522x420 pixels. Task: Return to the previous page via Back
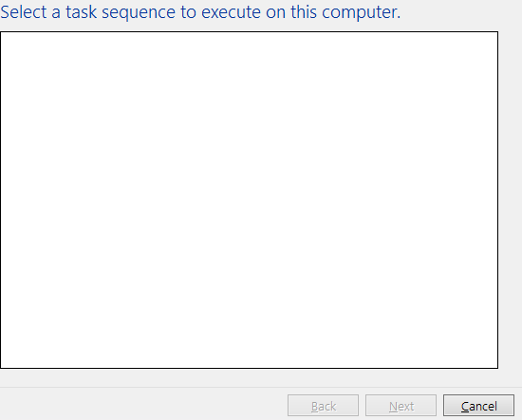(323, 406)
